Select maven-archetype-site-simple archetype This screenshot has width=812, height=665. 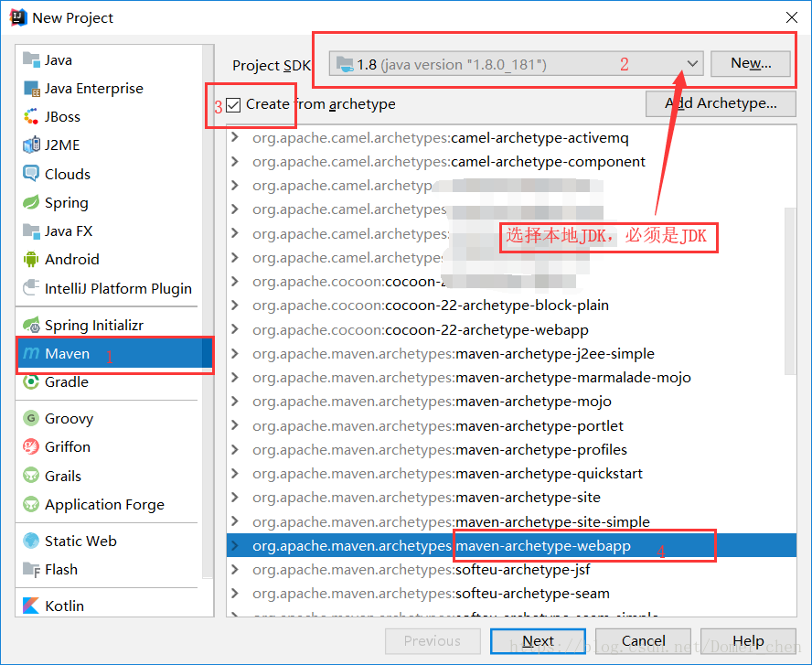(511, 521)
